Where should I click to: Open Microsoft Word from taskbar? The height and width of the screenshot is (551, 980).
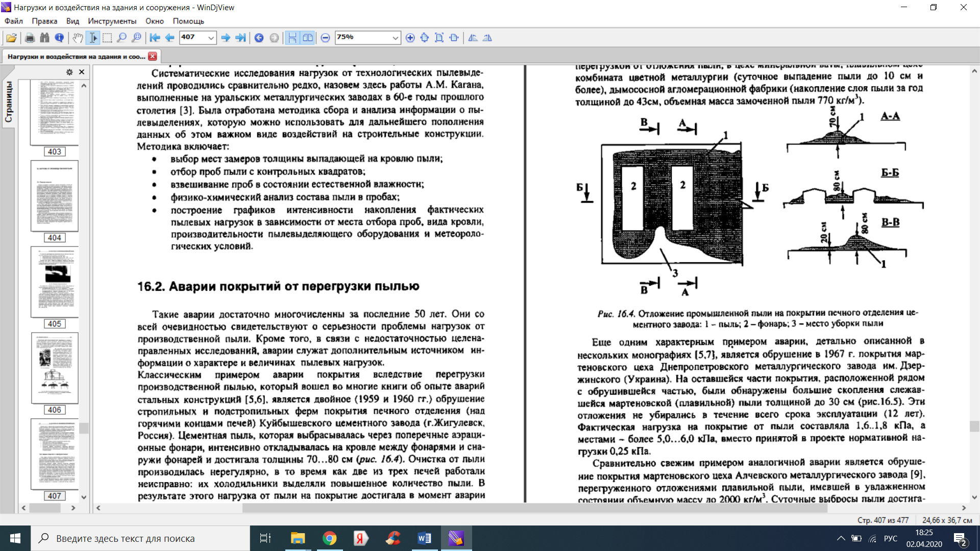click(424, 538)
